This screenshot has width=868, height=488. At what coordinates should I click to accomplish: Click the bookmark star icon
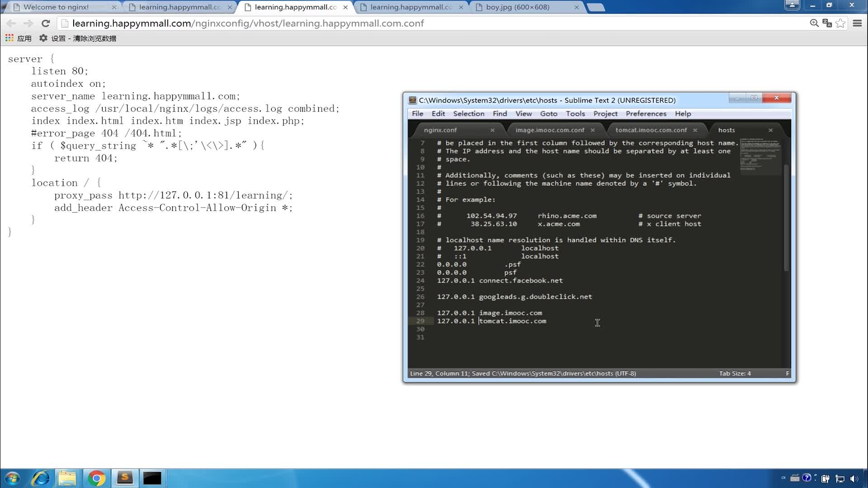pyautogui.click(x=840, y=23)
